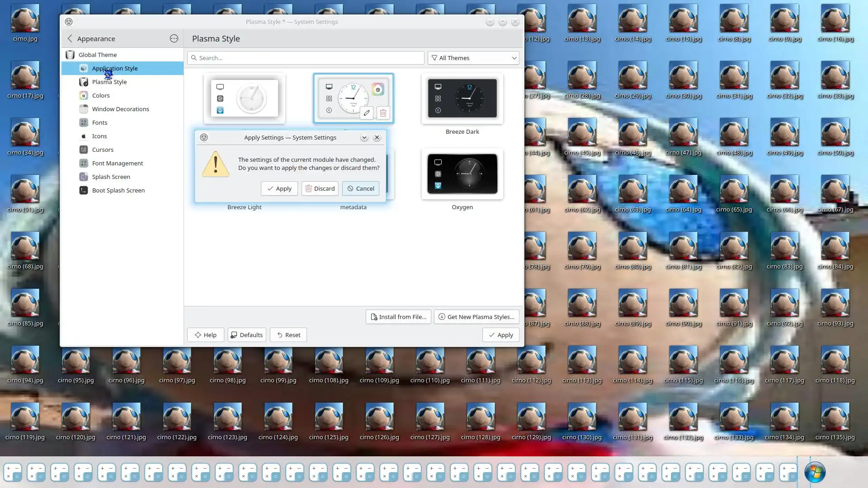868x488 pixels.
Task: Open Font Management in sidebar
Action: click(117, 163)
